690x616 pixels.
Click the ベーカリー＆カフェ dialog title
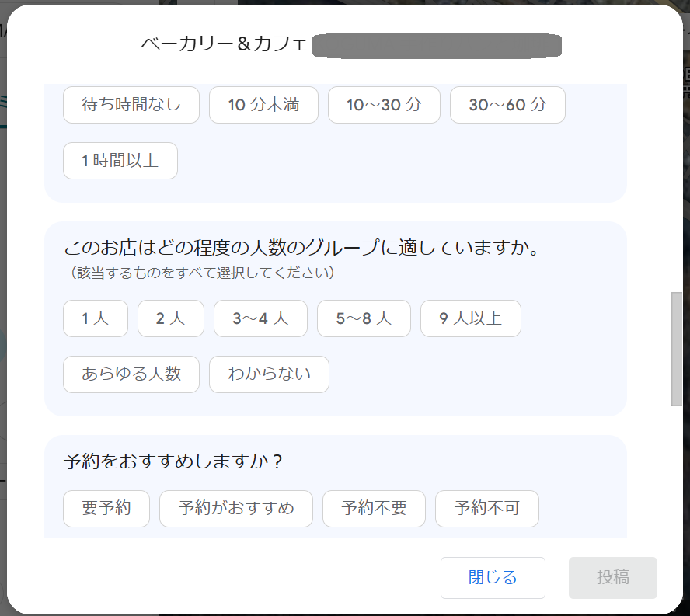[x=225, y=44]
